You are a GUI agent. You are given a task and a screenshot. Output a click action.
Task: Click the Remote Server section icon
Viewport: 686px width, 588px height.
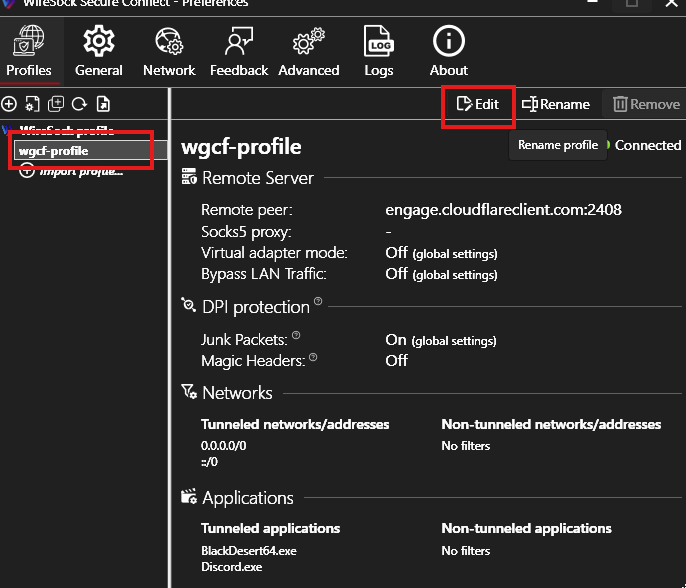[x=189, y=176]
